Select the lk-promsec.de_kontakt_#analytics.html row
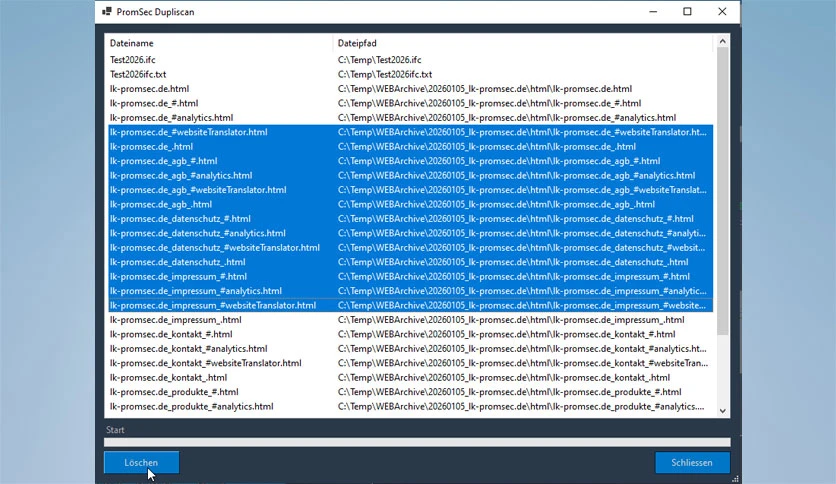The height and width of the screenshot is (484, 836). tap(411, 348)
